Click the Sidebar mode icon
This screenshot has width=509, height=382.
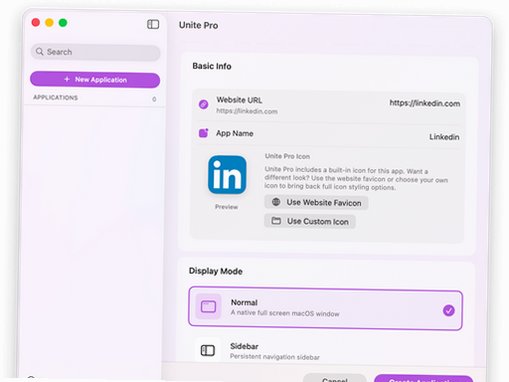click(x=208, y=350)
